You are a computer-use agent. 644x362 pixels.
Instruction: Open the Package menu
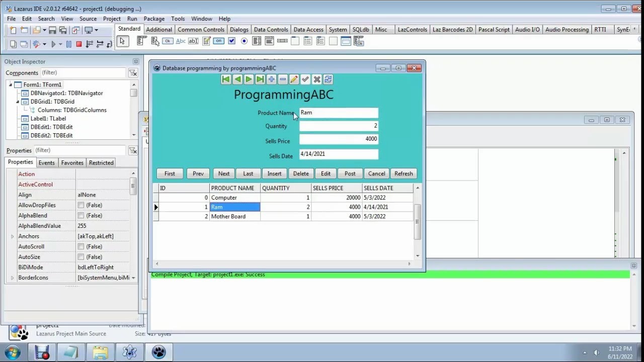point(154,19)
